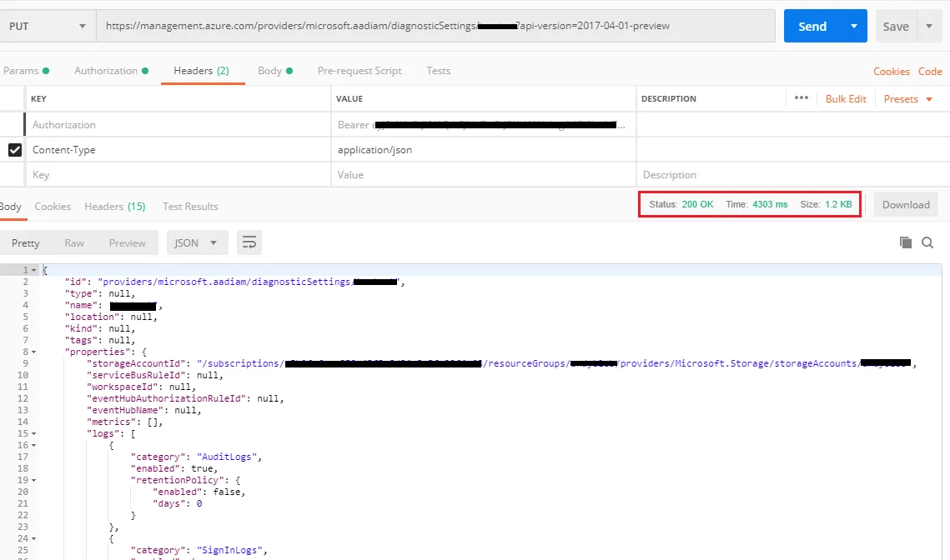
Task: Open the Save dropdown arrow
Action: (929, 26)
